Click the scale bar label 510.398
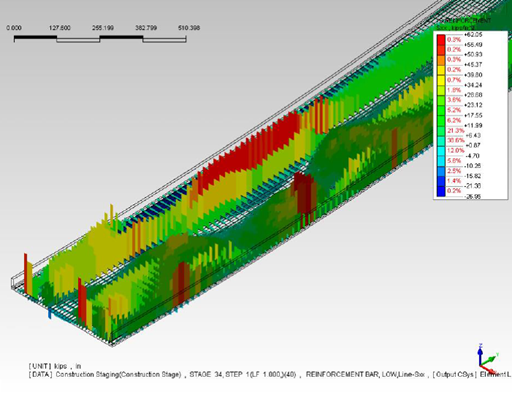Viewport: 512px width, 395px height. tap(189, 28)
